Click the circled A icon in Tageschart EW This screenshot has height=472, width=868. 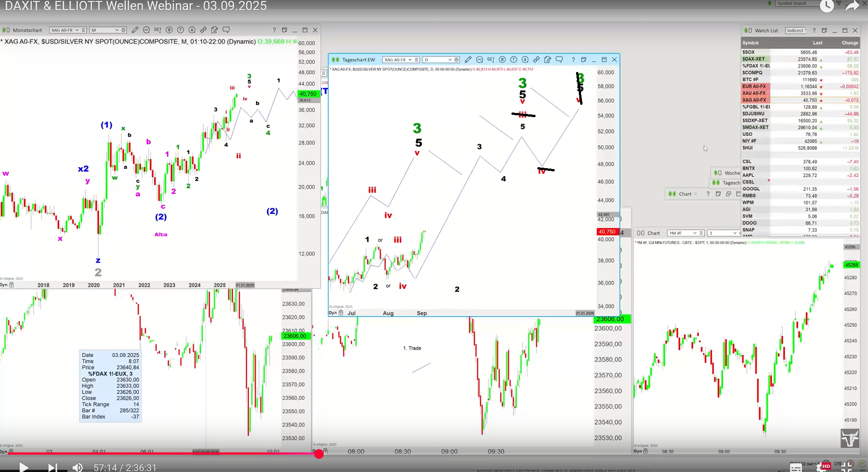[525, 60]
